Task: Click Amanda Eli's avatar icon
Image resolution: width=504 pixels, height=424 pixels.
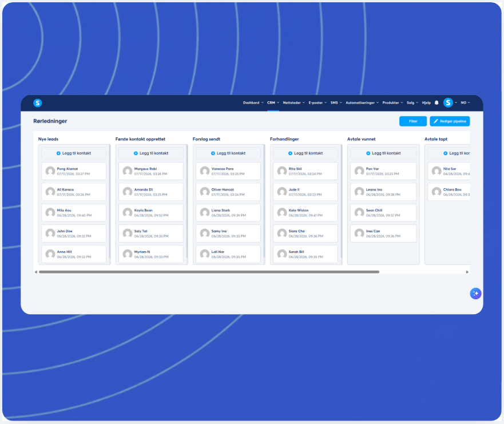Action: click(128, 192)
